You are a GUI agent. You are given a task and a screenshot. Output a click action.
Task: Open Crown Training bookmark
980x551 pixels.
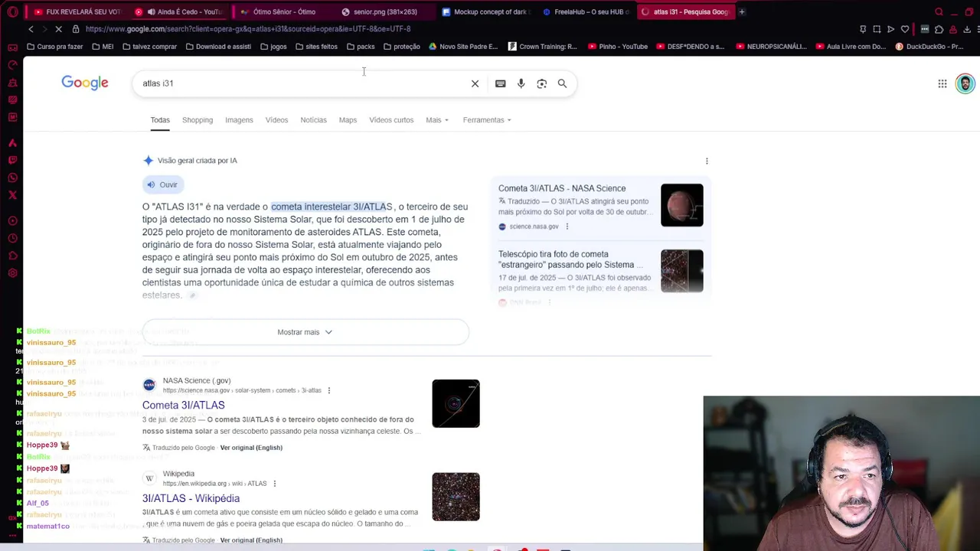pyautogui.click(x=542, y=47)
